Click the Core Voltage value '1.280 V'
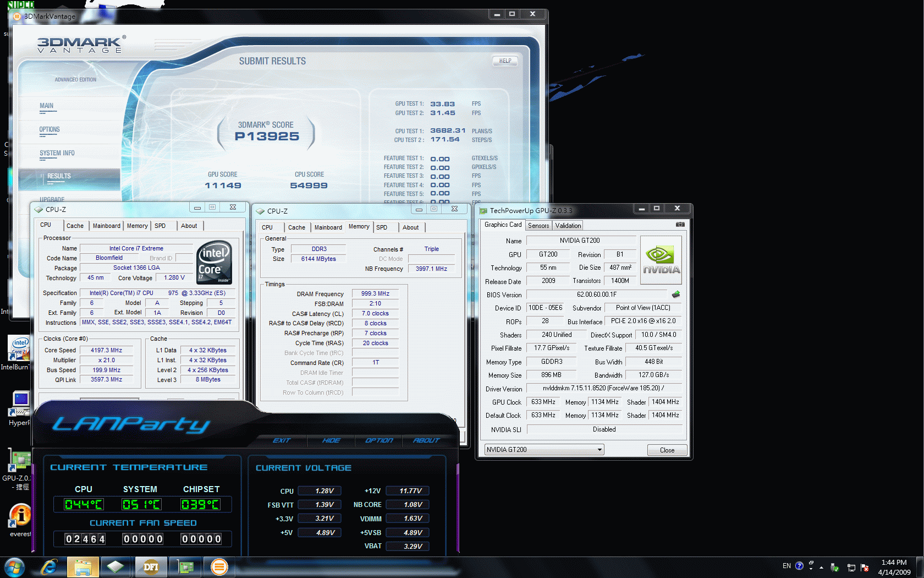The height and width of the screenshot is (578, 924). pyautogui.click(x=174, y=277)
